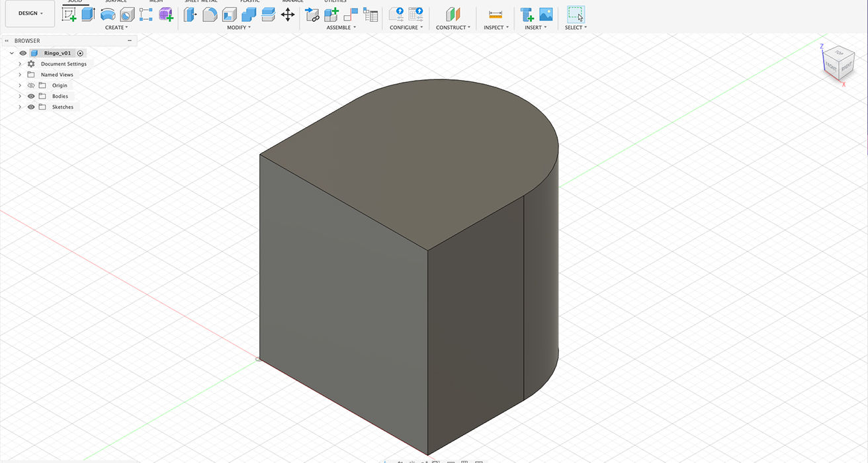This screenshot has width=868, height=463.
Task: Open the table icon in Assemble group
Action: coord(370,14)
